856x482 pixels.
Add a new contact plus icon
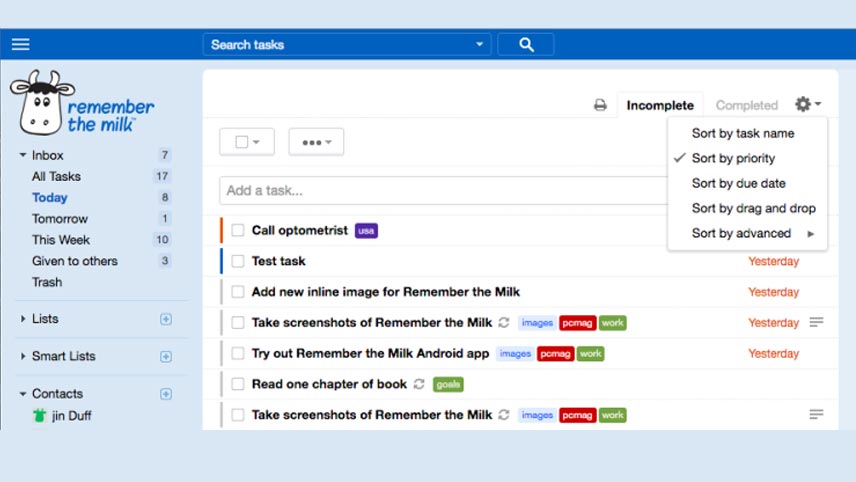coord(166,394)
